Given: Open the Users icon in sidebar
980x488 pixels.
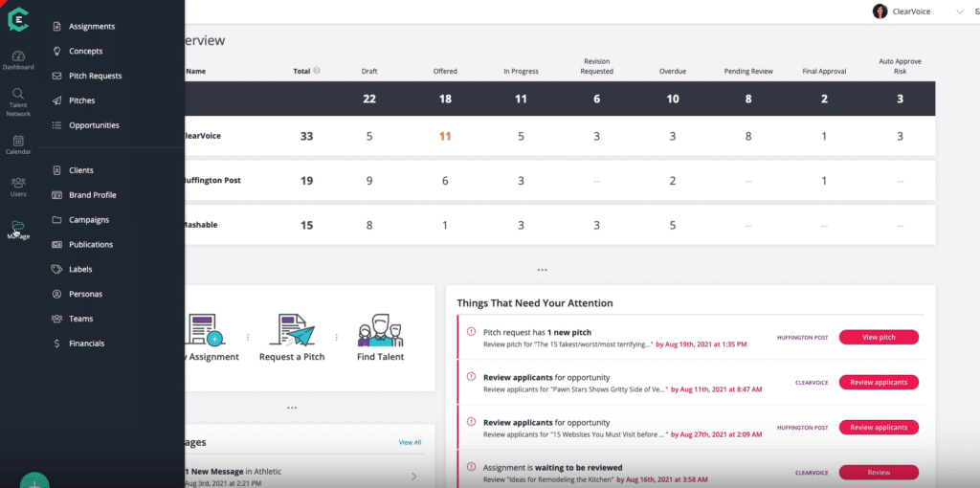Looking at the screenshot, I should [18, 182].
